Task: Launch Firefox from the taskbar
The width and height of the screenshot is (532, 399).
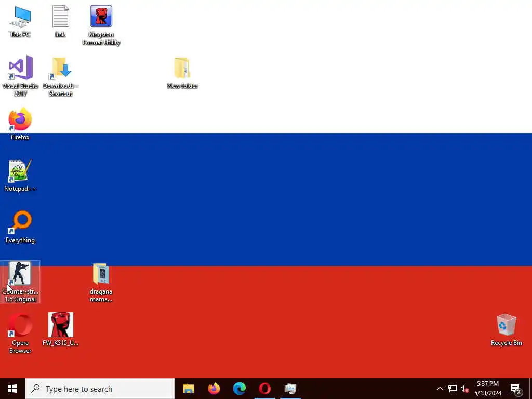Action: (214, 389)
